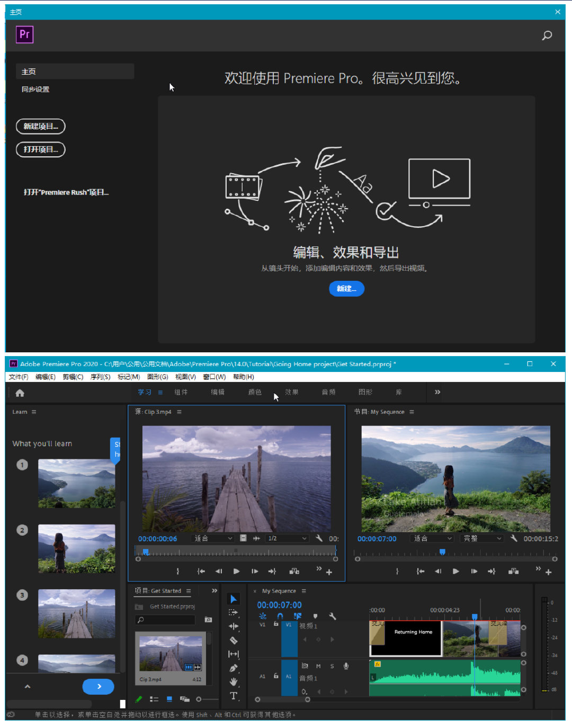Click the 新建项目... button
This screenshot has width=572, height=728.
pyautogui.click(x=41, y=126)
